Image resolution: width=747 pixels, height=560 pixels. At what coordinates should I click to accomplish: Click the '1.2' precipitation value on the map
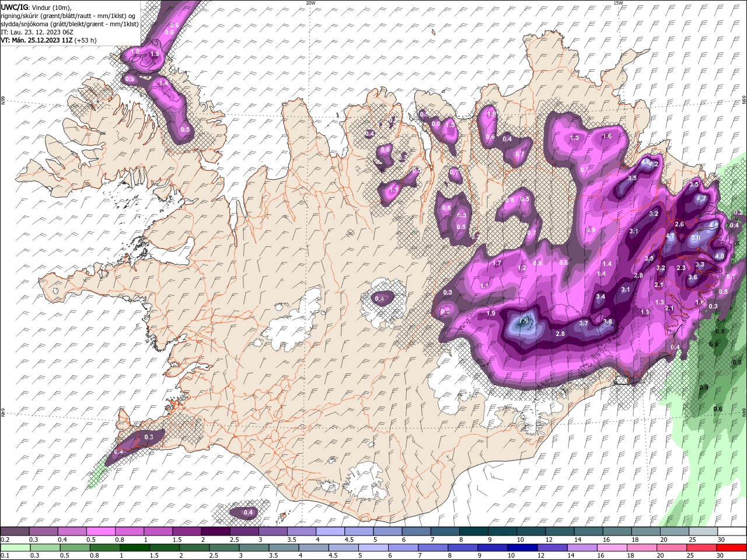pyautogui.click(x=522, y=268)
